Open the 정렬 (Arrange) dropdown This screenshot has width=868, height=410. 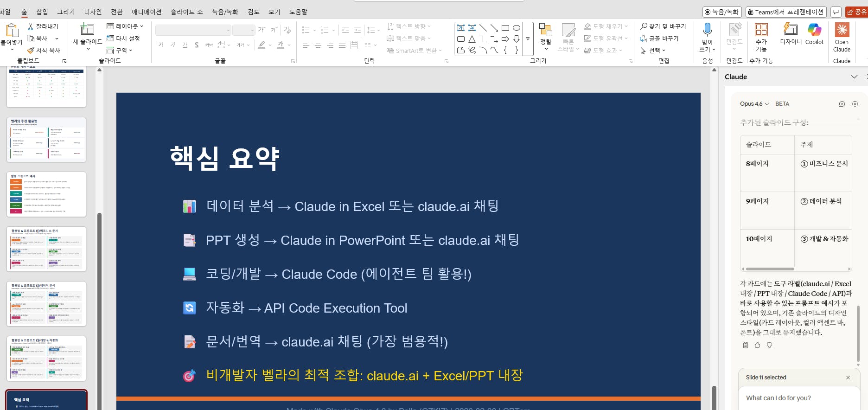point(546,37)
